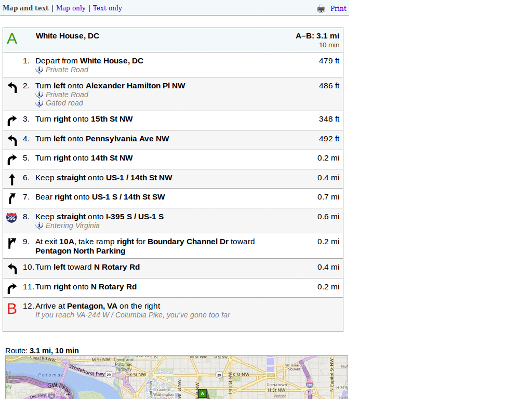Click the 479 ft distance value
532x399 pixels.
pyautogui.click(x=329, y=61)
